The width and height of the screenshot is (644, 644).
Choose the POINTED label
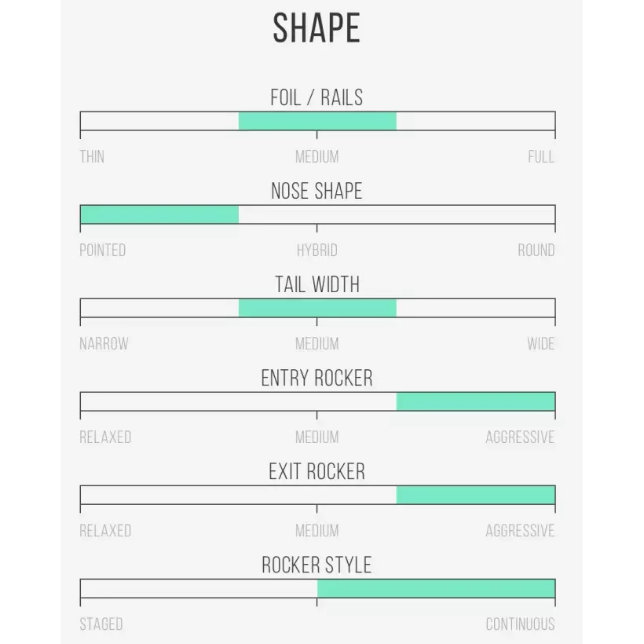click(x=103, y=251)
